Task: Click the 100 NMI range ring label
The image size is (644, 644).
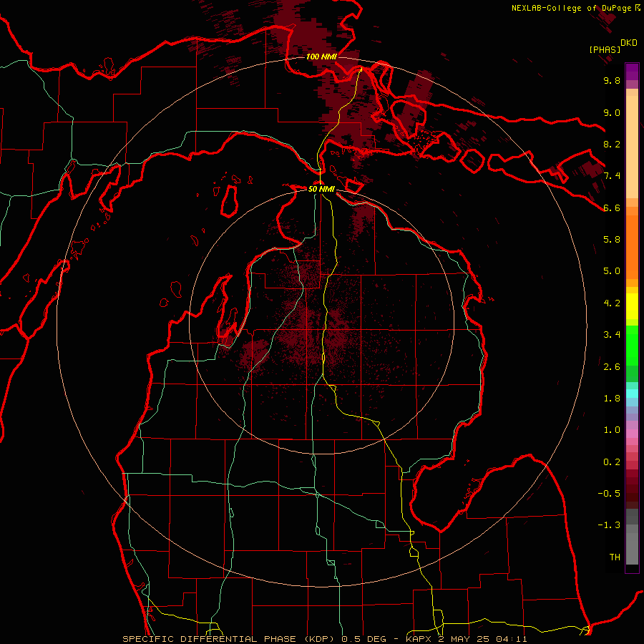Action: click(321, 57)
